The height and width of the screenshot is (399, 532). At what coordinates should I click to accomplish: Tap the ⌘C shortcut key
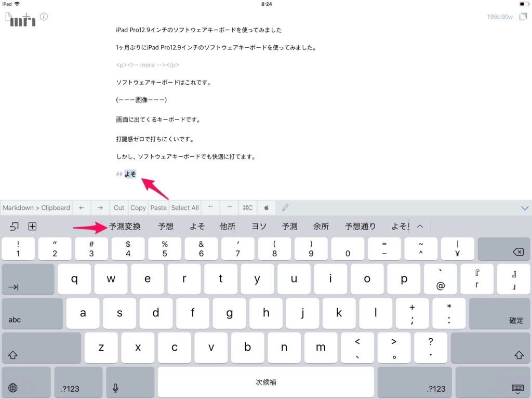248,208
